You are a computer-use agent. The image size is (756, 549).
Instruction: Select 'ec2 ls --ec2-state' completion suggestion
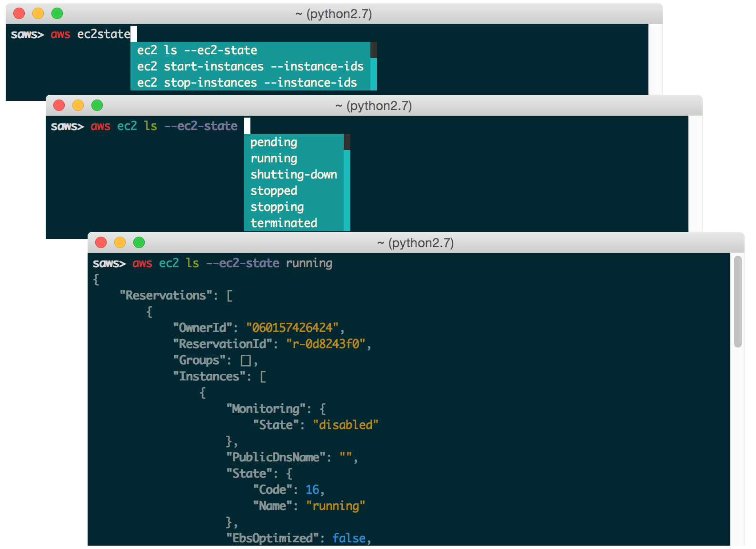[250, 50]
